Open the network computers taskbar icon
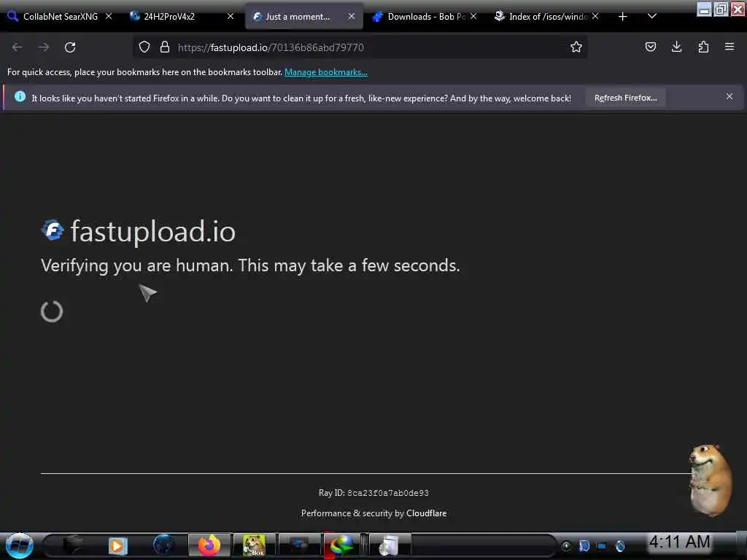Image resolution: width=747 pixels, height=560 pixels. coord(299,545)
